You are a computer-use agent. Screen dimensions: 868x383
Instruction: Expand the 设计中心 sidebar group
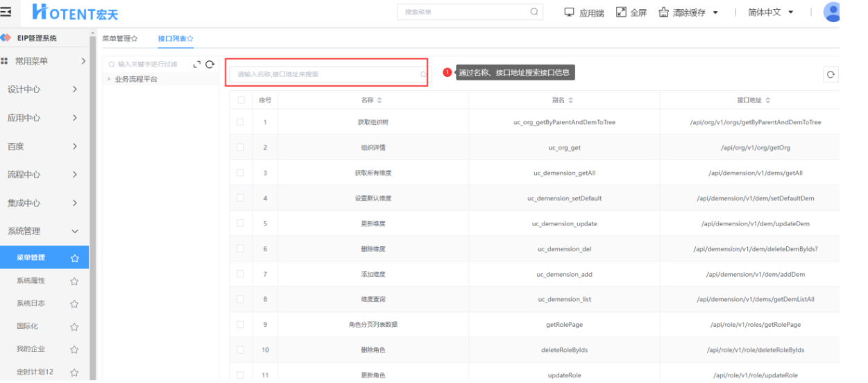[x=75, y=90]
